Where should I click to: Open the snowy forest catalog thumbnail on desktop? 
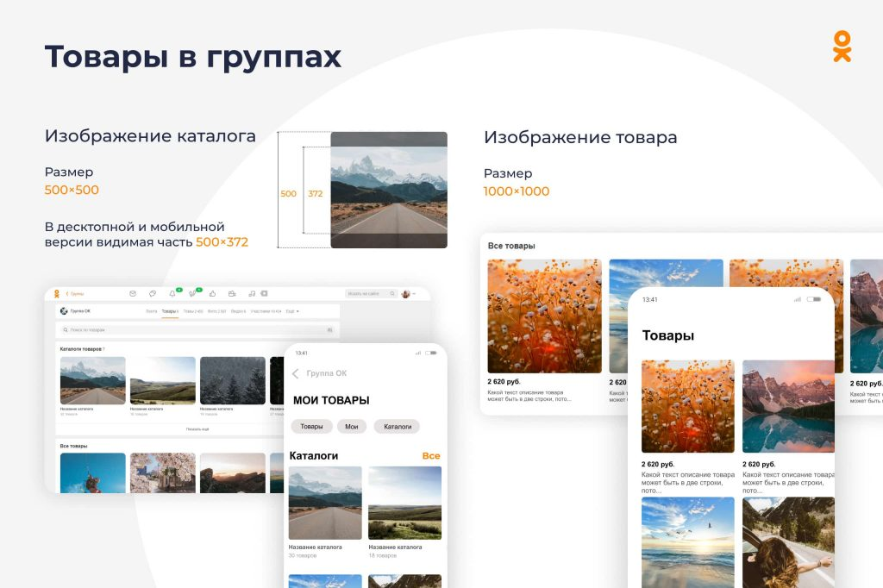pos(233,380)
